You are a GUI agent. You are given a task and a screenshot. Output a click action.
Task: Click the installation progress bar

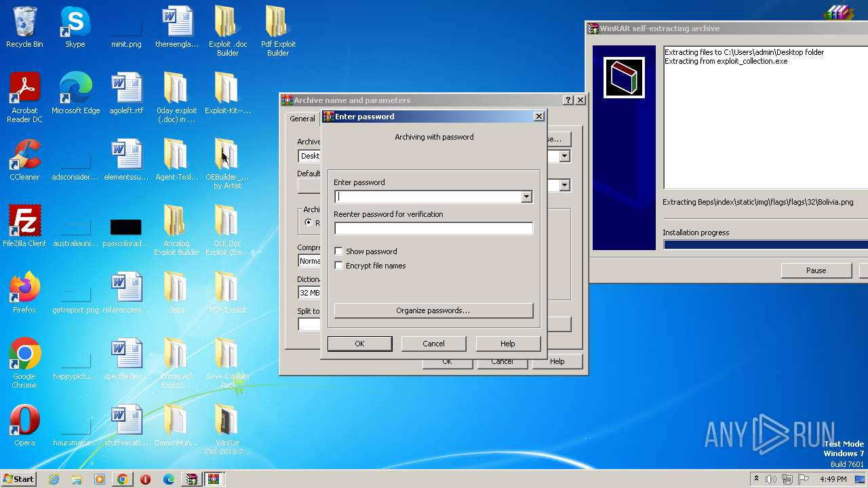click(766, 245)
